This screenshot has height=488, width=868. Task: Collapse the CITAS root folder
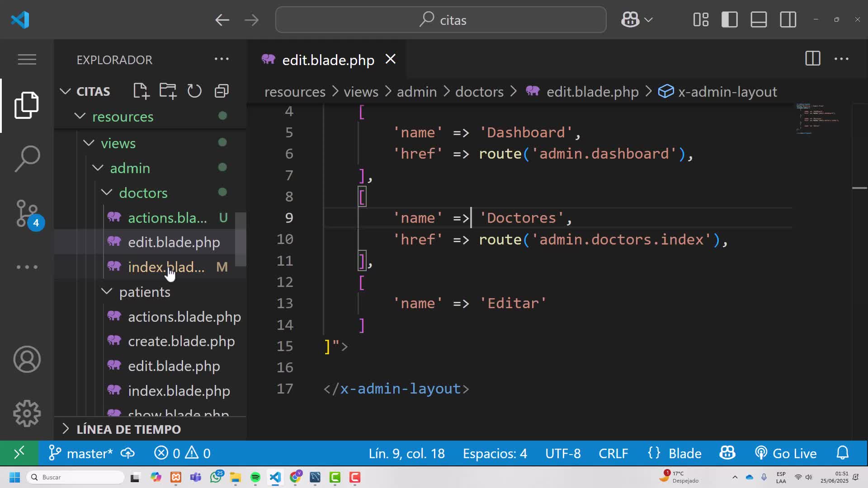(85, 91)
